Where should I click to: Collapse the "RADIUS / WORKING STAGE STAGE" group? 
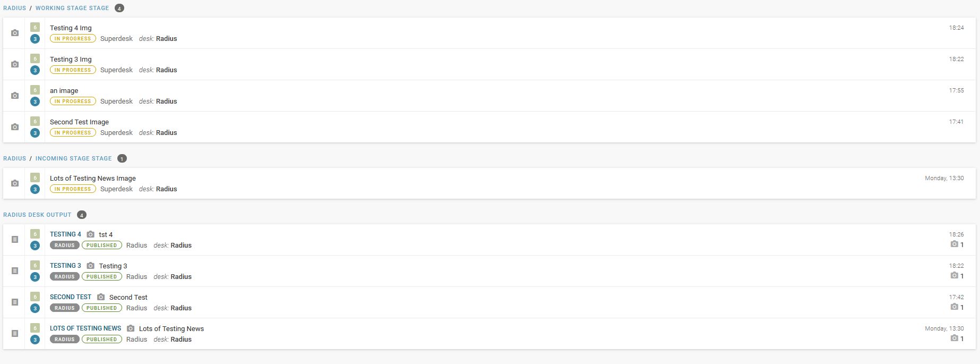72,8
